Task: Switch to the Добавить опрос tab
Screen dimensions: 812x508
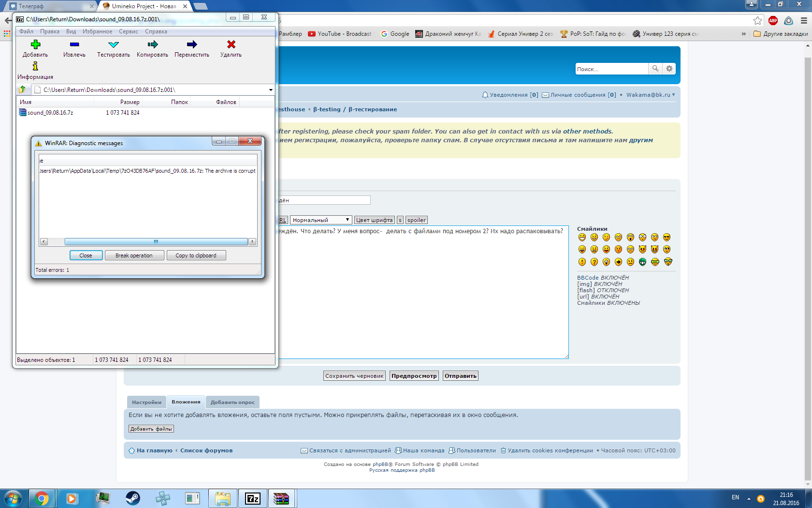Action: coord(232,402)
